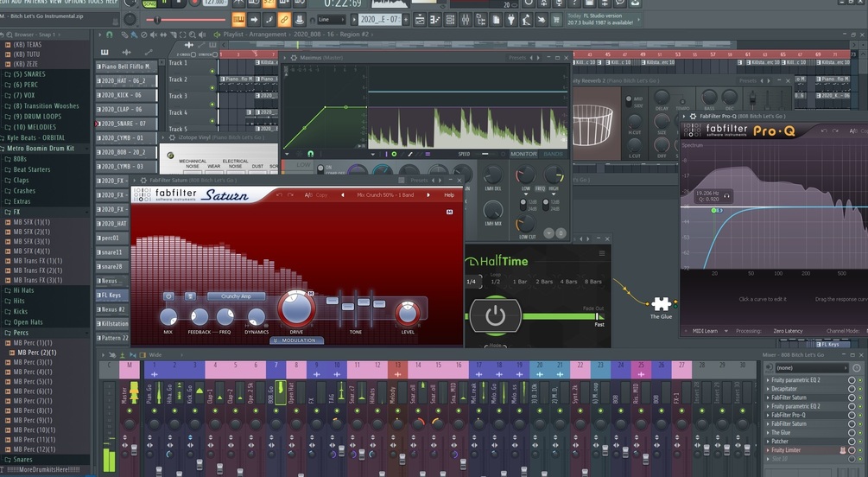This screenshot has height=477, width=868.
Task: Expand the Patcher slot arrow in mixer
Action: click(x=768, y=442)
